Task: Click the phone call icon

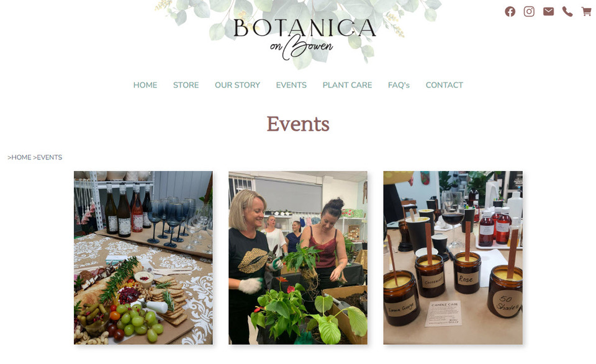Action: (x=567, y=12)
